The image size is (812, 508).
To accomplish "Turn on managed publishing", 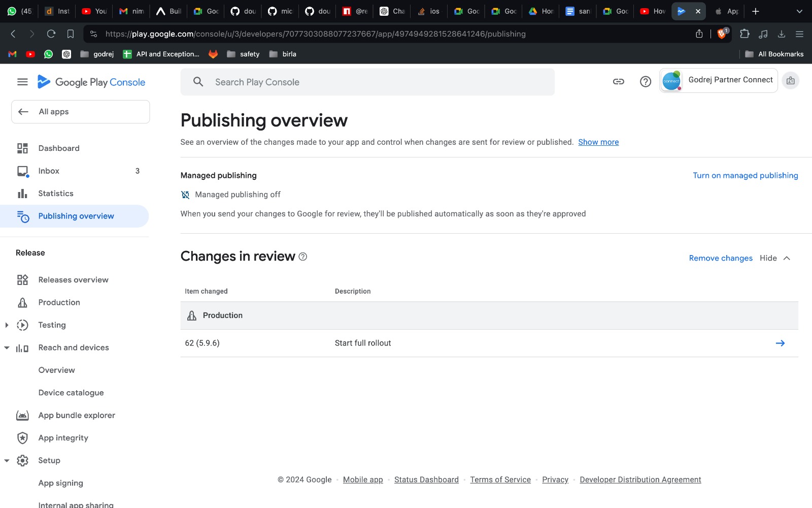I will tap(745, 175).
